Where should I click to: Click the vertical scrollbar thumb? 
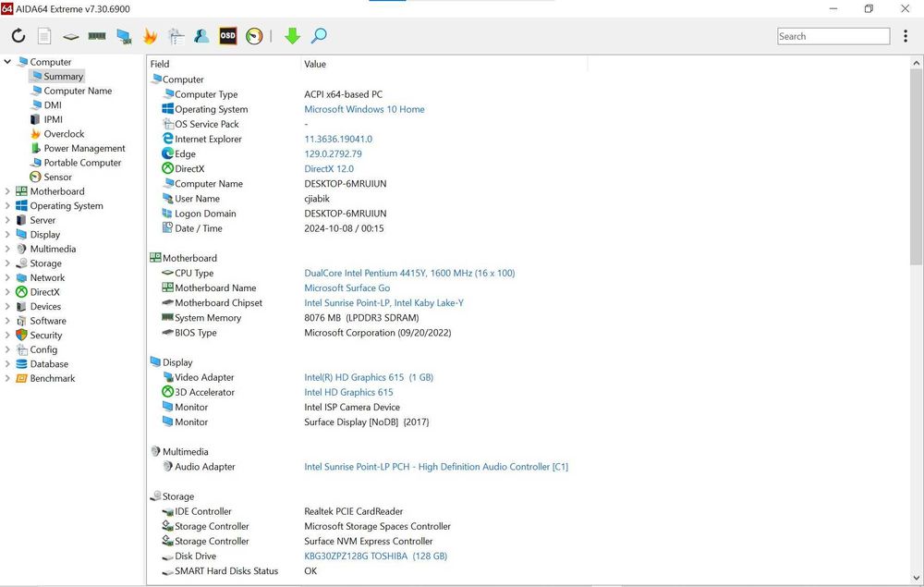[x=917, y=166]
